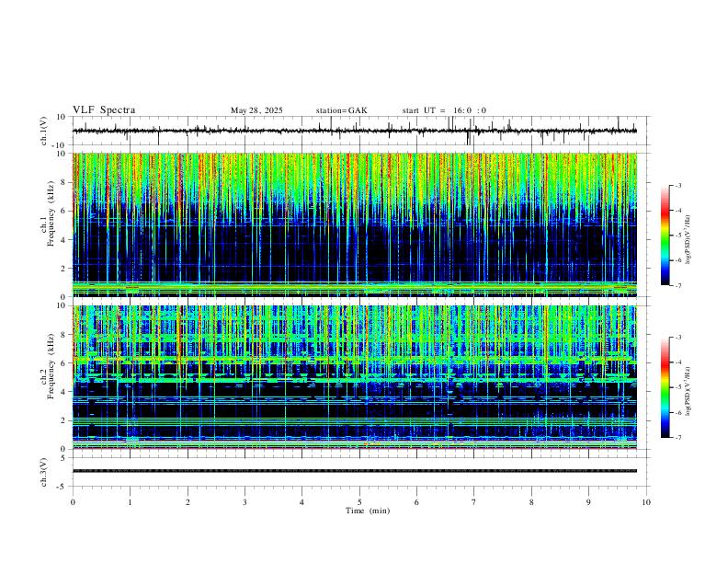Click the 'ch.1(V)' waveform axis label
Viewport: 728px width, 563px height.
(44, 131)
